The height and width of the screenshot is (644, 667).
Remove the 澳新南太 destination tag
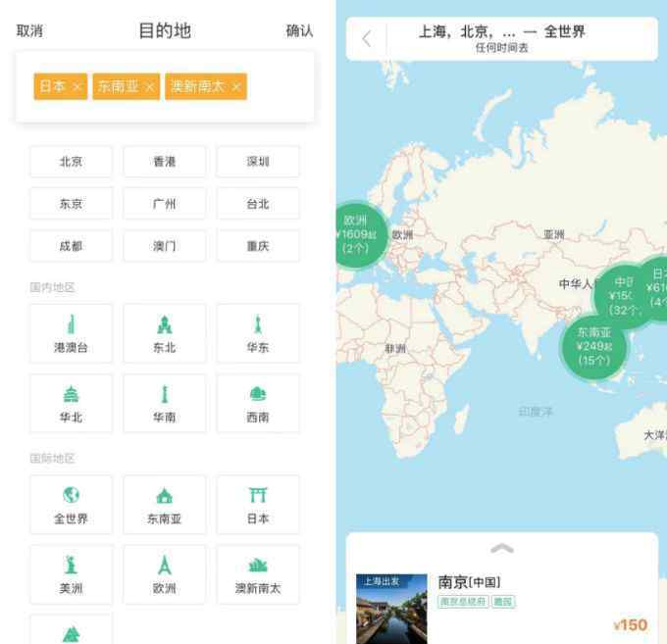(236, 87)
